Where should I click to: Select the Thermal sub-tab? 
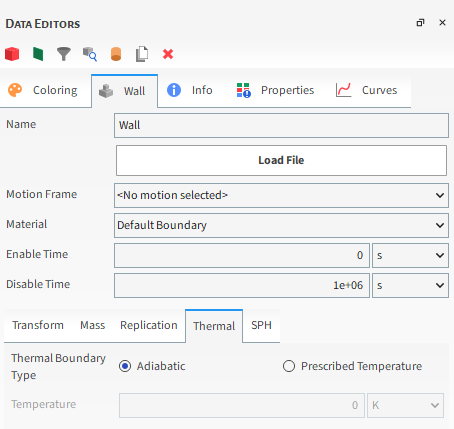click(214, 326)
